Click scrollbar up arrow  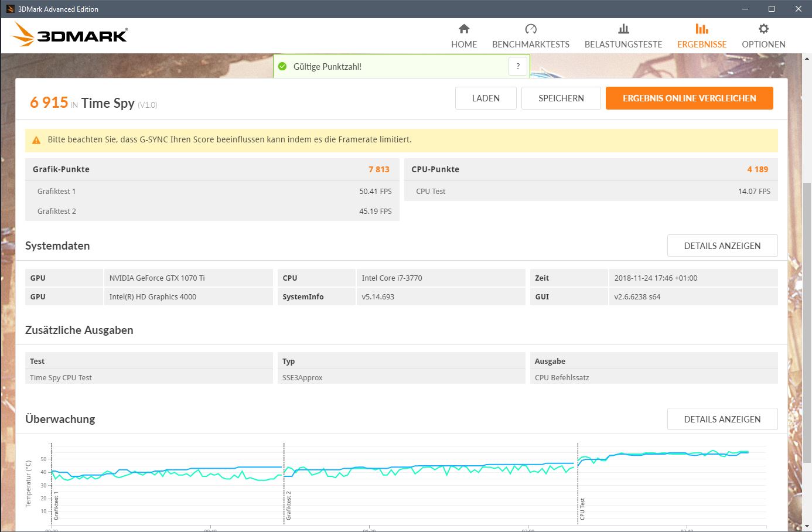click(x=807, y=58)
